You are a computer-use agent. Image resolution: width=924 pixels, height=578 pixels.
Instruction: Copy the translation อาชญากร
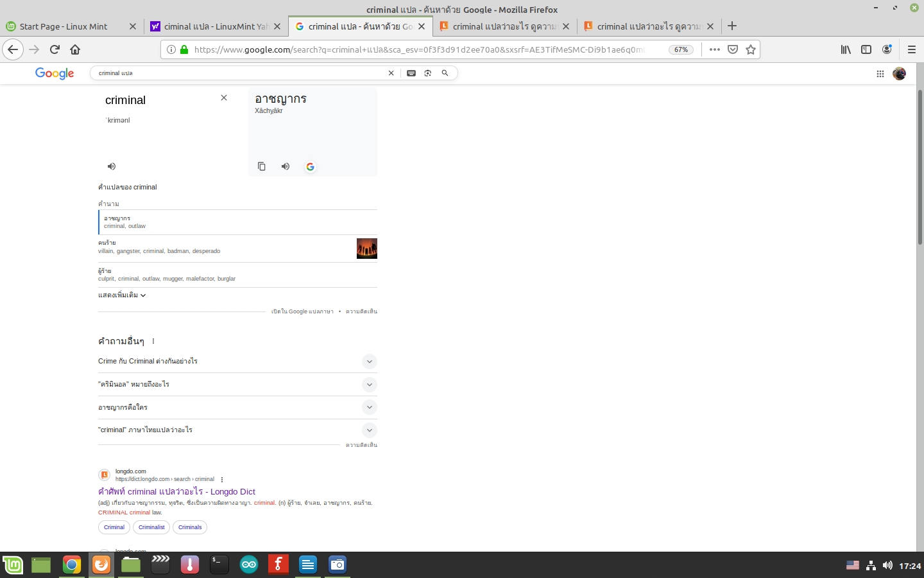[x=262, y=166]
